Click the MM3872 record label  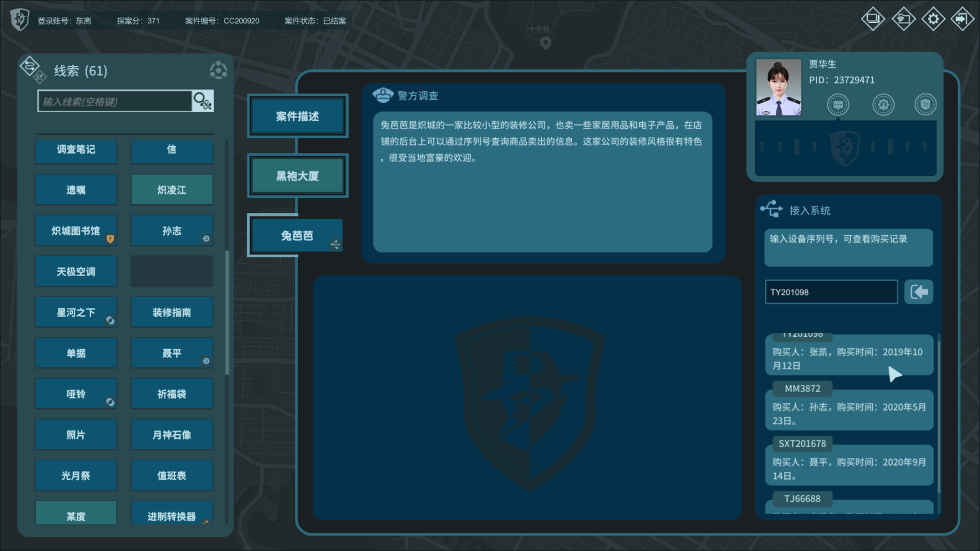pyautogui.click(x=802, y=388)
